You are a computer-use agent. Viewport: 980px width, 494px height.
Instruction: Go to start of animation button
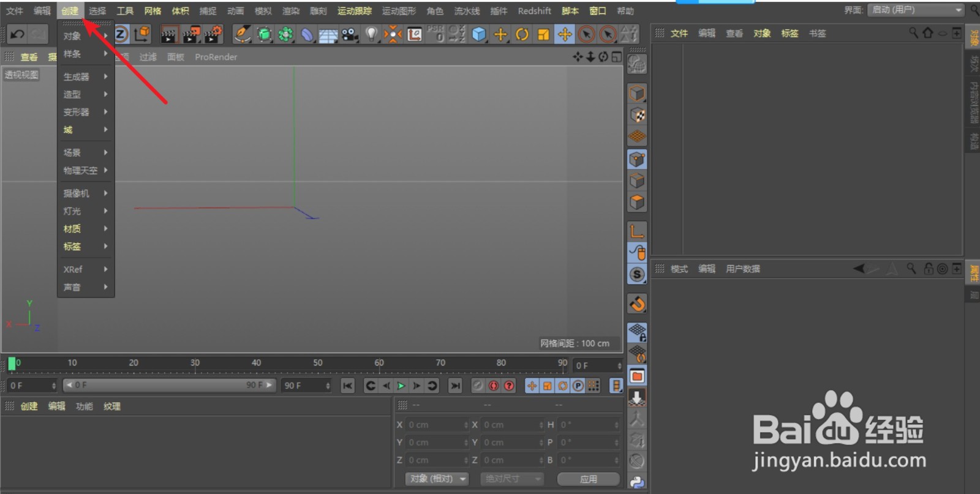pyautogui.click(x=347, y=386)
